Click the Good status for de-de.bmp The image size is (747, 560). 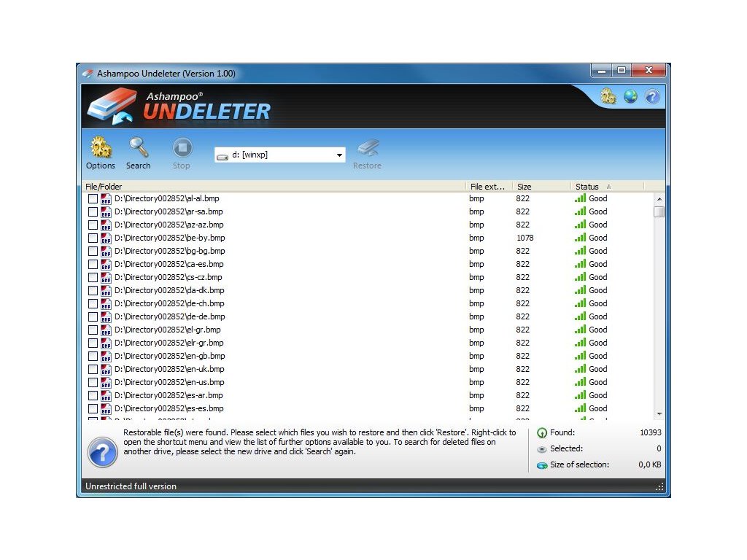click(x=598, y=316)
